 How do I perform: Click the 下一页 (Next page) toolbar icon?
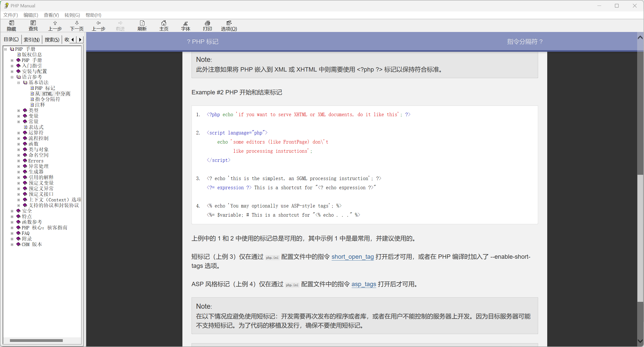pos(77,26)
